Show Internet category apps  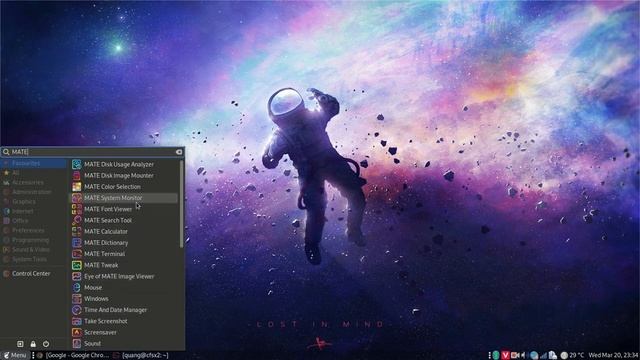pyautogui.click(x=33, y=211)
